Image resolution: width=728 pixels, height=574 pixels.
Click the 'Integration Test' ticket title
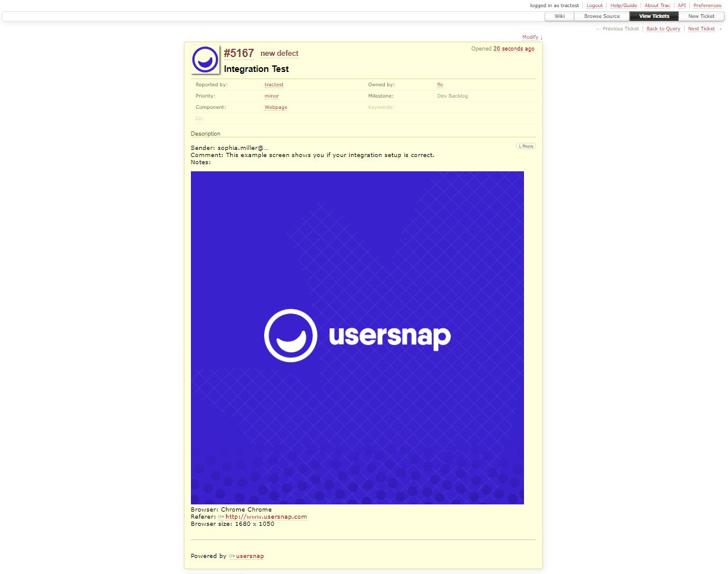[x=256, y=69]
